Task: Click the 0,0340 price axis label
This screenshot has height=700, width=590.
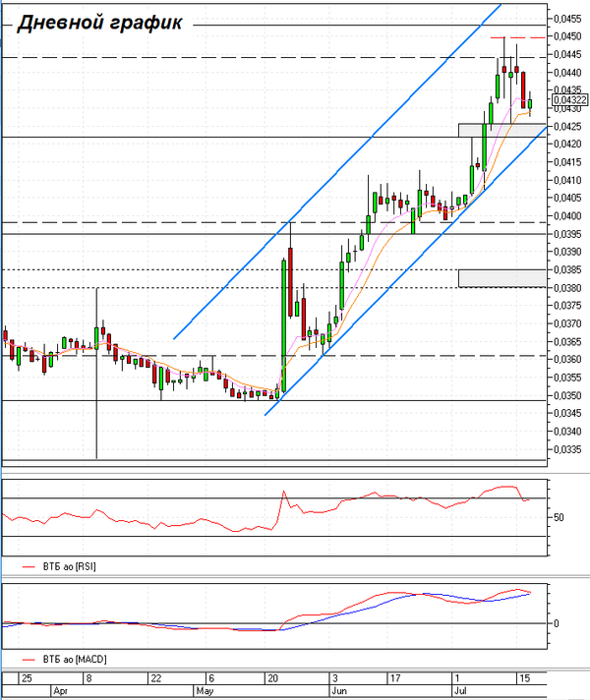Action: [x=567, y=432]
